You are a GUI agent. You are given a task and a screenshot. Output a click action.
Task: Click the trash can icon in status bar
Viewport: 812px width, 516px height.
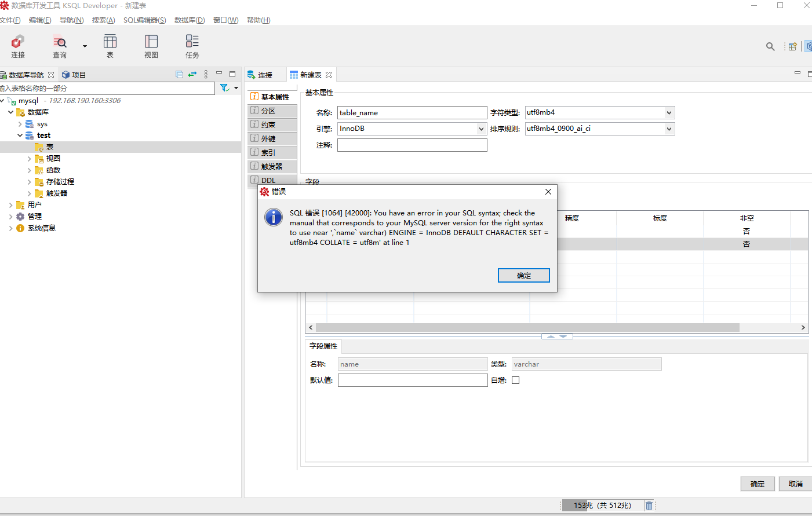tap(649, 506)
